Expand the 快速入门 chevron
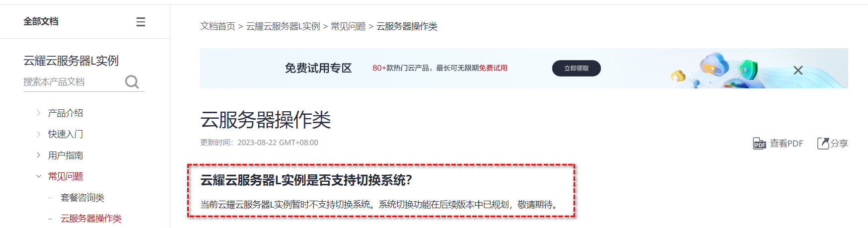 [39, 134]
